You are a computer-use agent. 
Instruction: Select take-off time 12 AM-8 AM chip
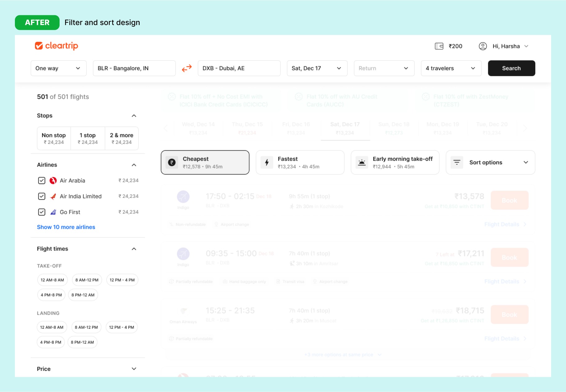[52, 280]
